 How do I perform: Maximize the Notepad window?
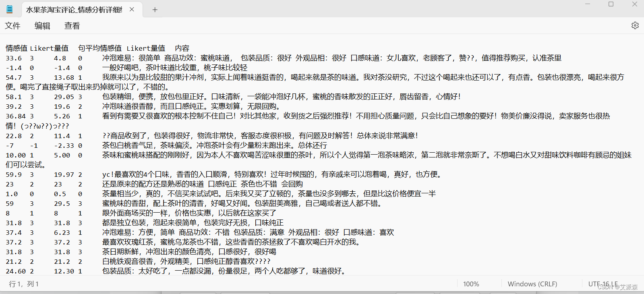[611, 4]
